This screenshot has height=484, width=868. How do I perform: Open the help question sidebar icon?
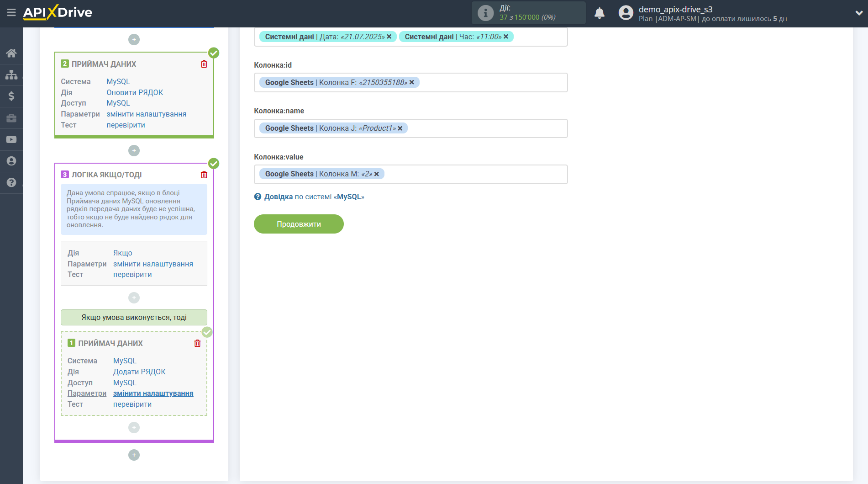pos(11,182)
